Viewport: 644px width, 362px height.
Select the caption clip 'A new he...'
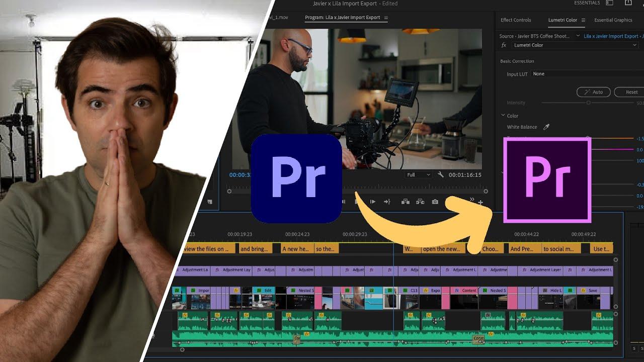point(297,249)
